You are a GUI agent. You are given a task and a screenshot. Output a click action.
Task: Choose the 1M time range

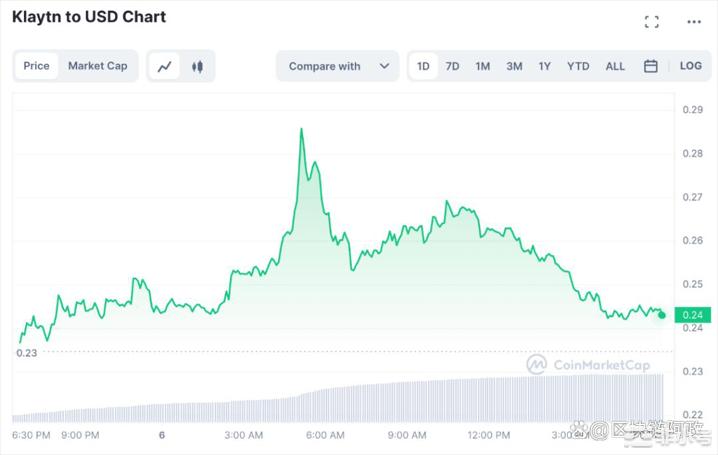click(483, 67)
